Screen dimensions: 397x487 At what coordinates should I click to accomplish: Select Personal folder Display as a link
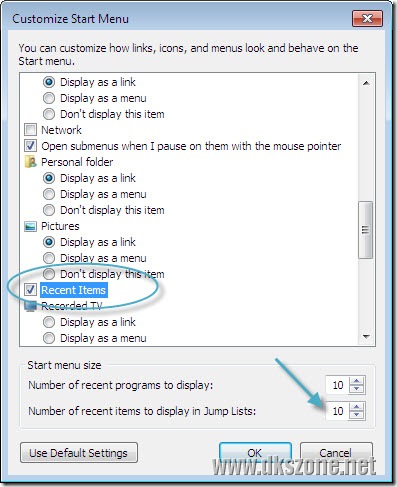(x=49, y=178)
